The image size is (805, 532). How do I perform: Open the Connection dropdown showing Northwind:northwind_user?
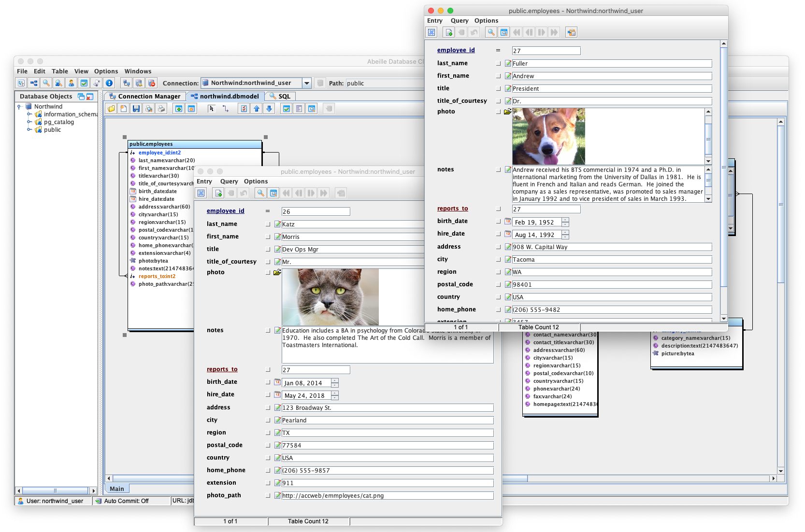(307, 83)
